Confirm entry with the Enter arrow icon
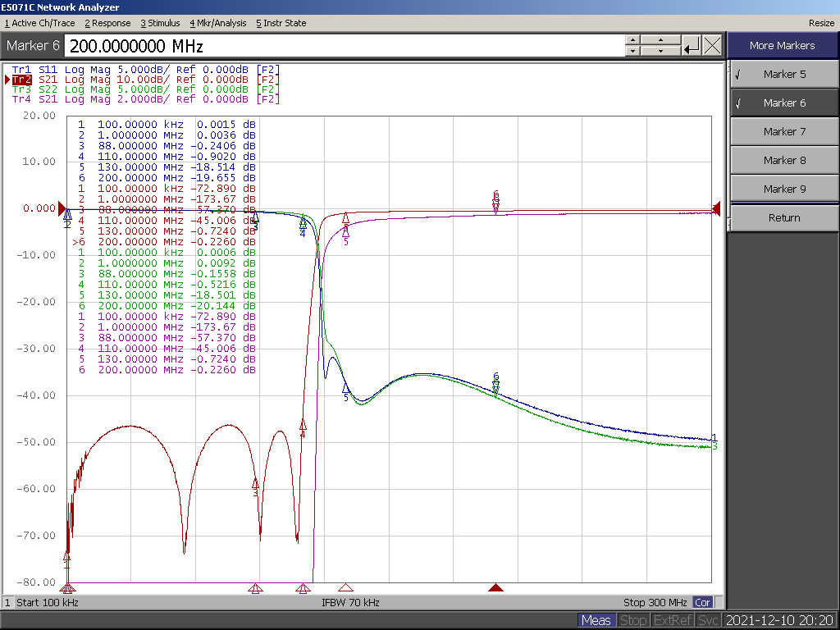This screenshot has height=630, width=840. (x=691, y=46)
